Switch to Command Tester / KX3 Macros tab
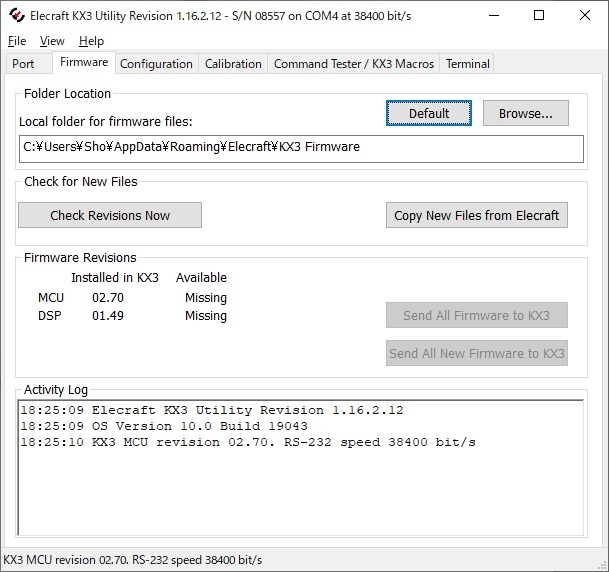 [354, 64]
